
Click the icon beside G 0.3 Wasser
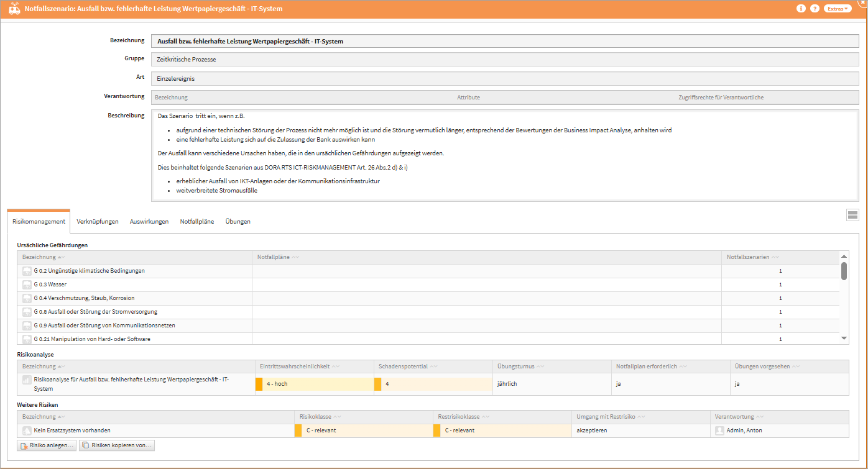point(27,285)
